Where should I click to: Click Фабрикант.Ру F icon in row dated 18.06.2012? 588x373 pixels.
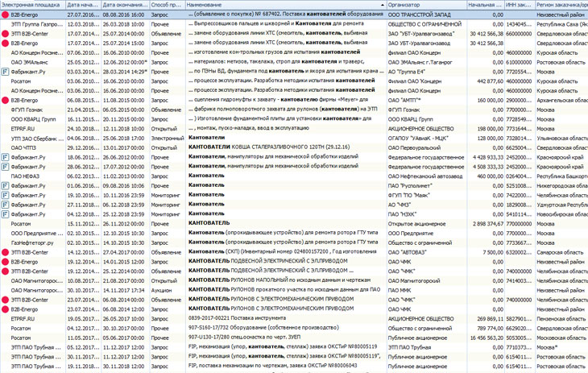pos(5,157)
